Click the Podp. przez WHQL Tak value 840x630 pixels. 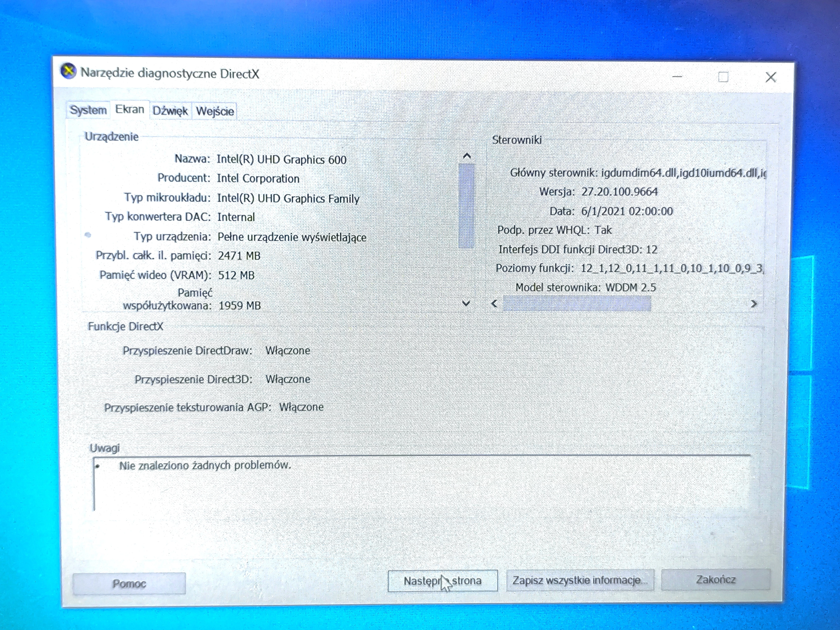tap(603, 230)
